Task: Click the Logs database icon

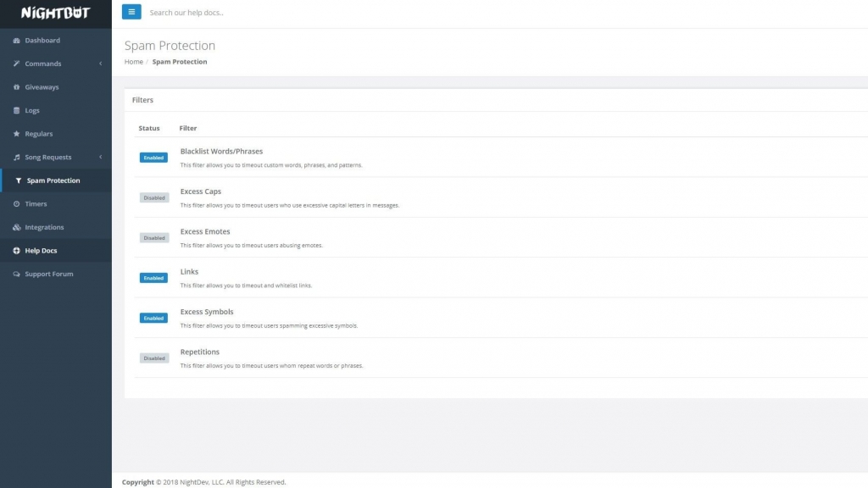Action: (16, 111)
